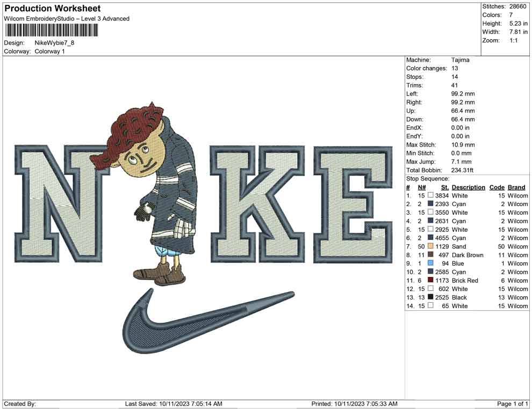Click the Machine value 'Tajima'
Image resolution: width=532 pixels, height=409 pixels.
click(x=460, y=60)
